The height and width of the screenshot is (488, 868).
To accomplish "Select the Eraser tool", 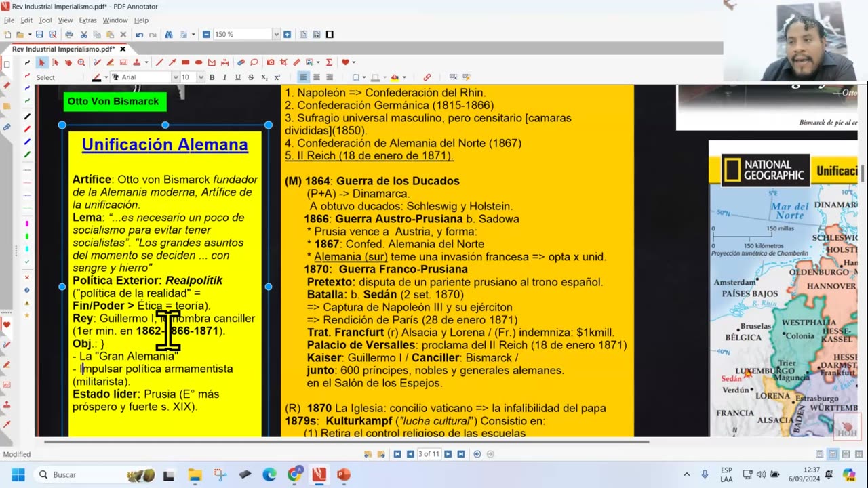I will (240, 62).
